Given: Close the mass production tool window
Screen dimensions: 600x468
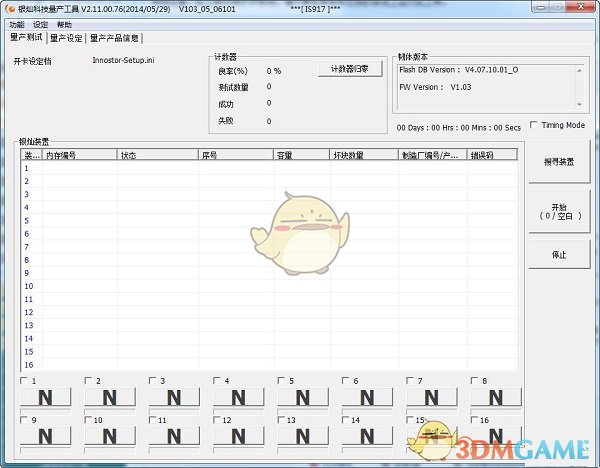Looking at the screenshot, I should pyautogui.click(x=581, y=7).
